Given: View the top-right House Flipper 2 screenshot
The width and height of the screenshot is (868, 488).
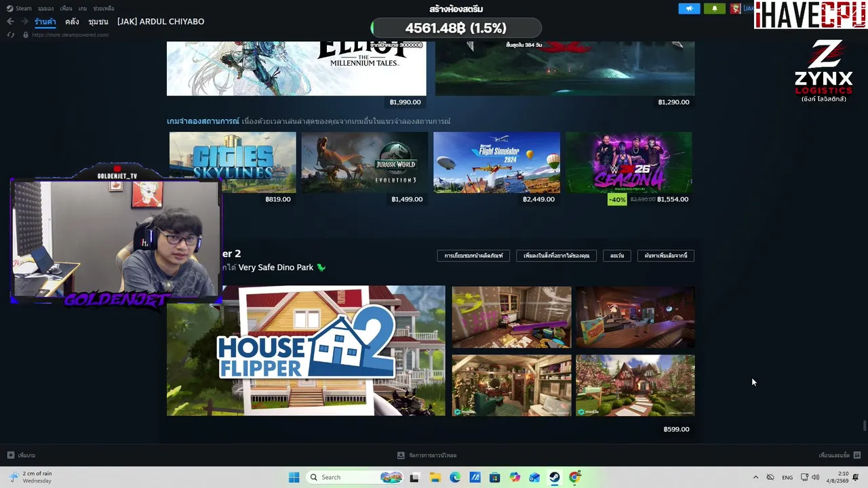Looking at the screenshot, I should 635,317.
